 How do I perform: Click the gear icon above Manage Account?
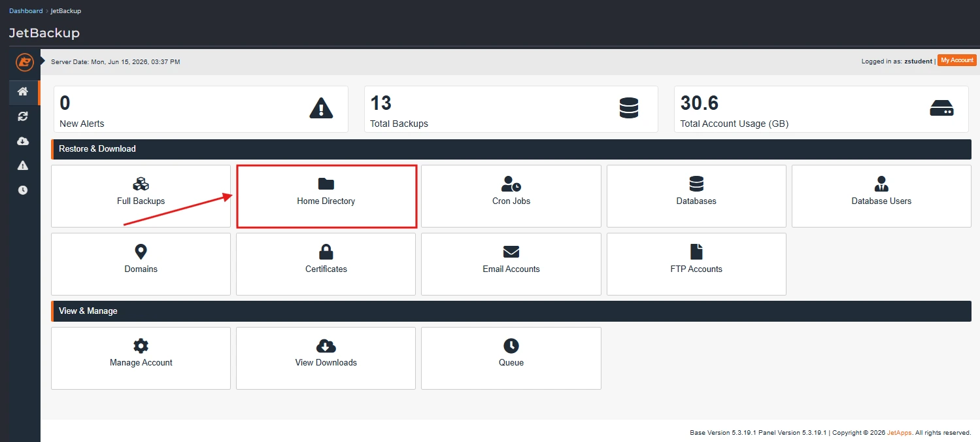point(141,346)
